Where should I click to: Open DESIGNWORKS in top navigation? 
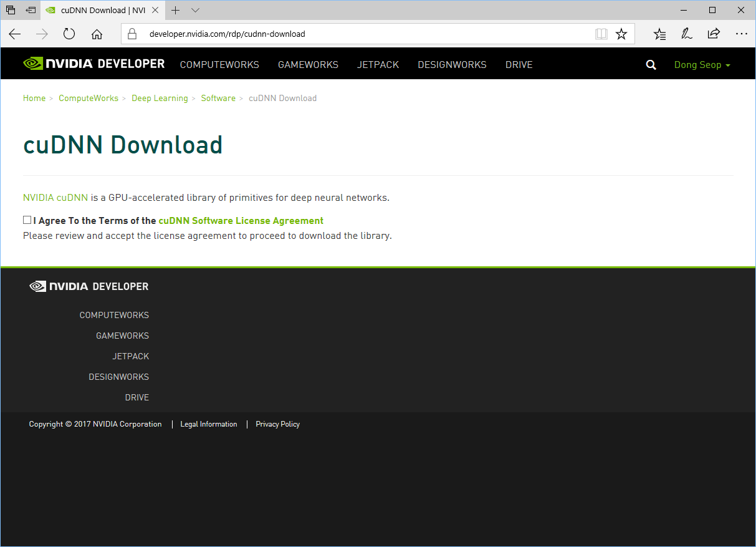(x=452, y=65)
